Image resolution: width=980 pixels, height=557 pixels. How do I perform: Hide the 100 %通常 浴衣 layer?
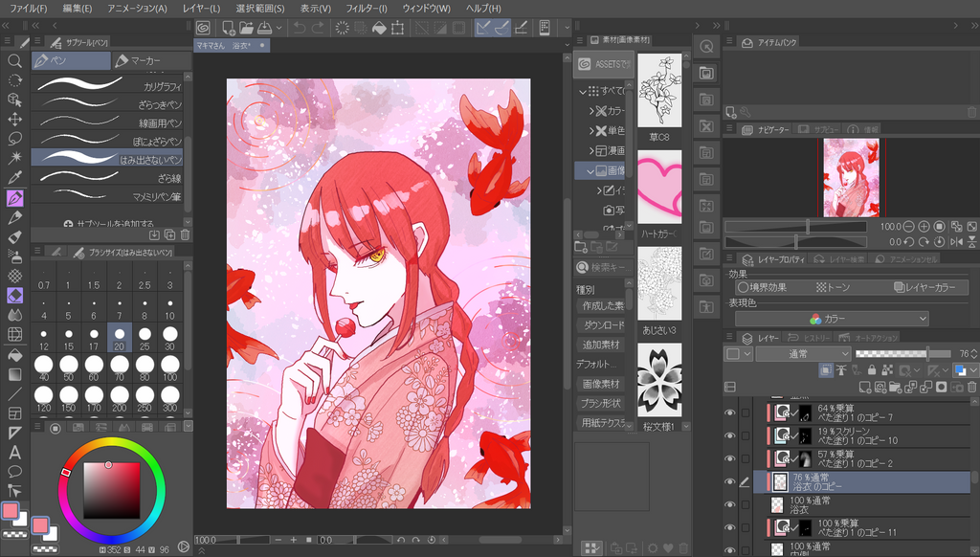[x=729, y=504]
